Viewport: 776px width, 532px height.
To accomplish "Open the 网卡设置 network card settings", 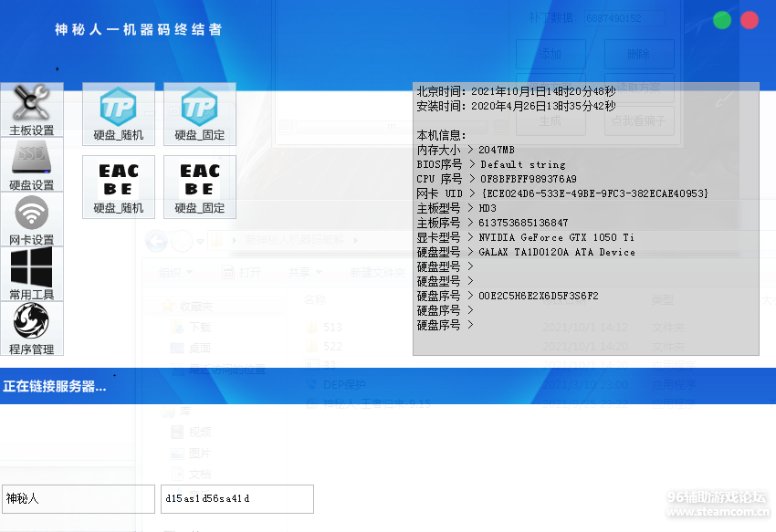I will pyautogui.click(x=32, y=218).
